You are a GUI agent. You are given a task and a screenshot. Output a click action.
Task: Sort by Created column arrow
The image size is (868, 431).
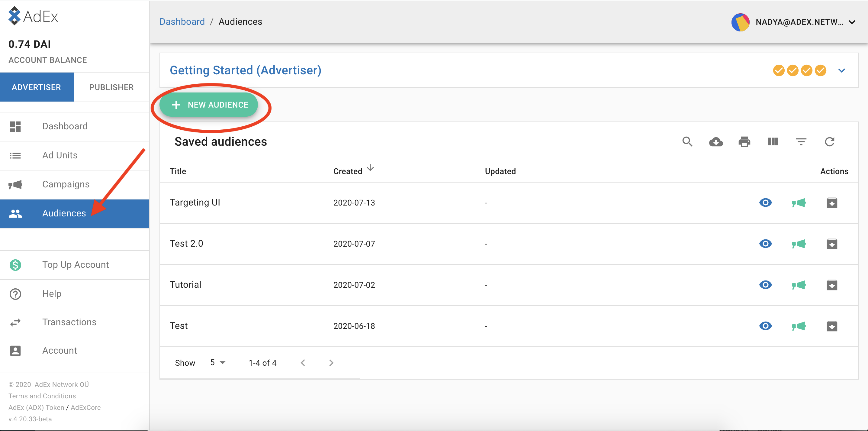[370, 167]
